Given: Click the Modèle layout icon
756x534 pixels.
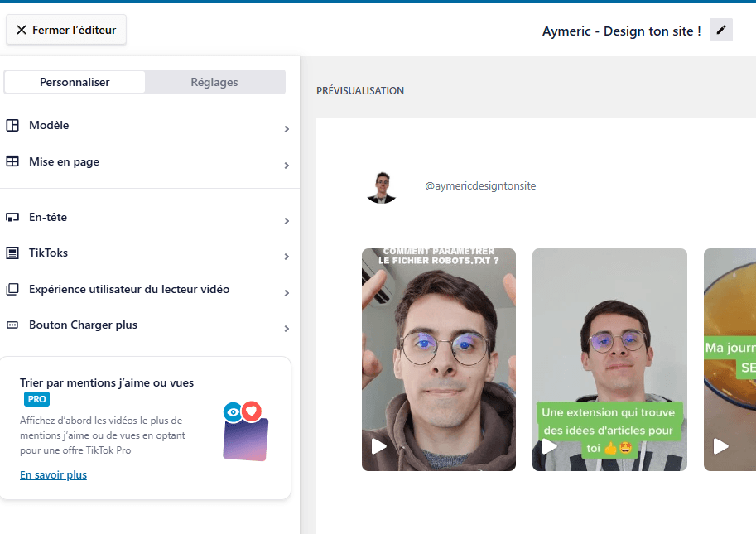Looking at the screenshot, I should coord(12,126).
